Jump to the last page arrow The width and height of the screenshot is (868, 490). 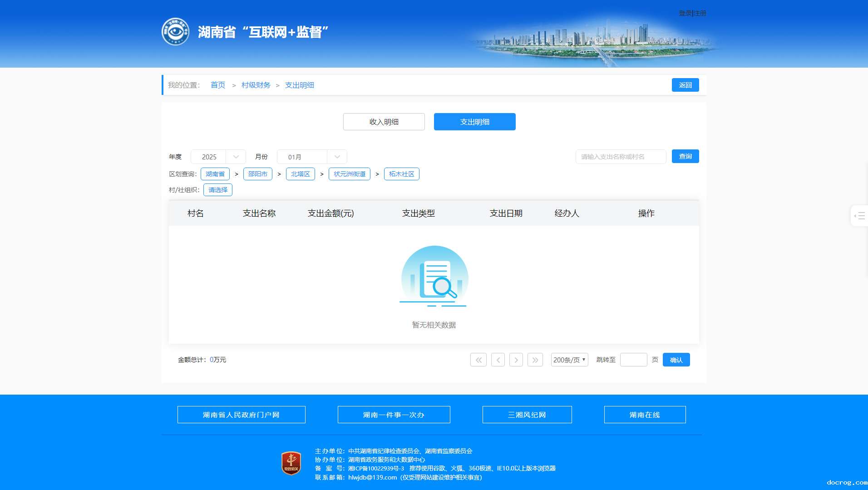coord(535,360)
